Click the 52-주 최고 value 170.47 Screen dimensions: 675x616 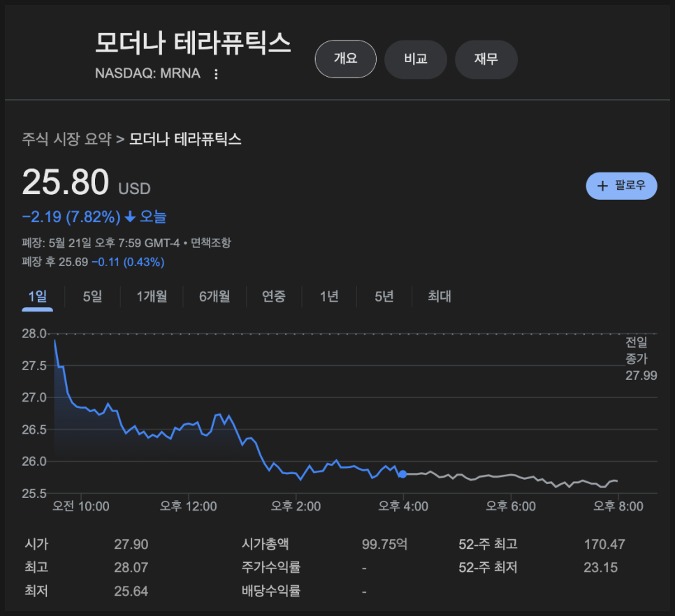click(604, 544)
